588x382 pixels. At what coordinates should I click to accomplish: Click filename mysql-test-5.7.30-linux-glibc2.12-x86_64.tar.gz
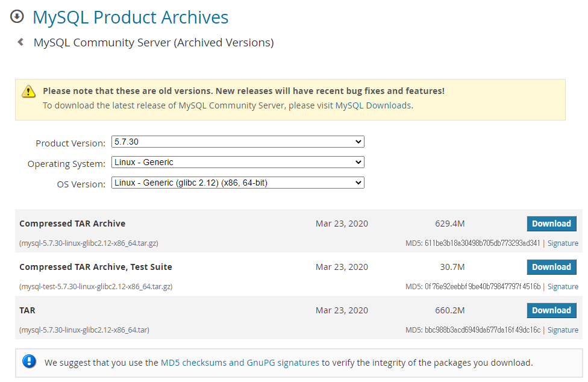(x=96, y=287)
